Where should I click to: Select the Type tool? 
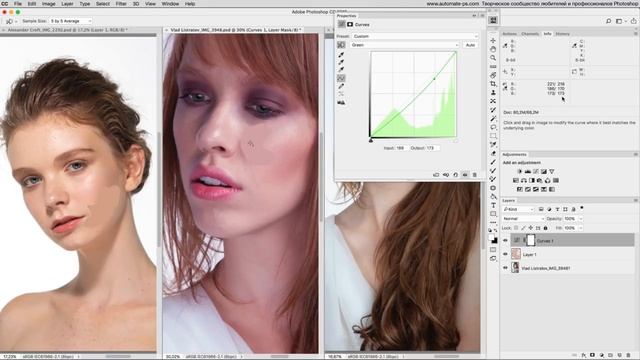pyautogui.click(x=493, y=205)
